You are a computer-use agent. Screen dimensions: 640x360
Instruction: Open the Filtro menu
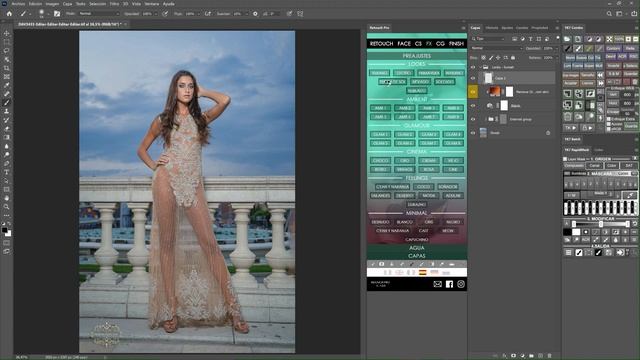pos(114,4)
